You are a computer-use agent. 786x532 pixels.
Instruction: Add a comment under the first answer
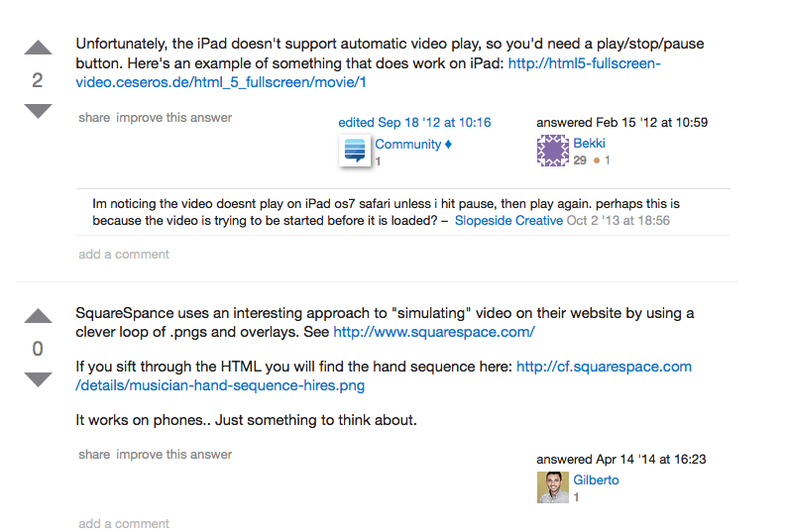[x=124, y=255]
